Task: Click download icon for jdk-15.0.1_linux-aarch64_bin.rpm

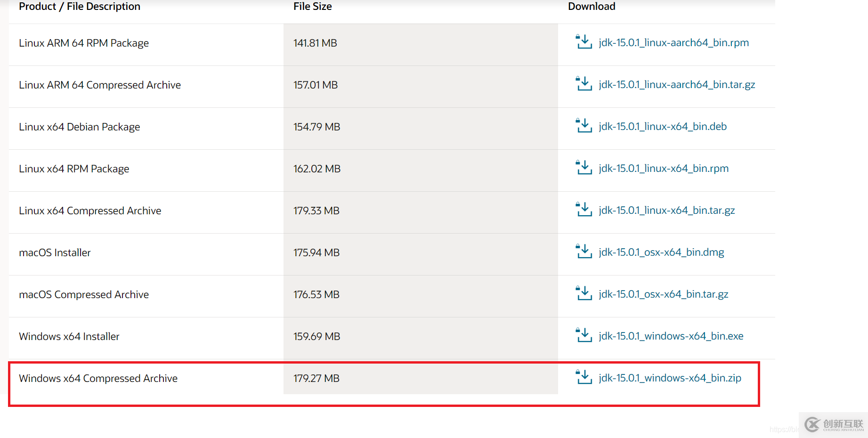Action: [584, 41]
